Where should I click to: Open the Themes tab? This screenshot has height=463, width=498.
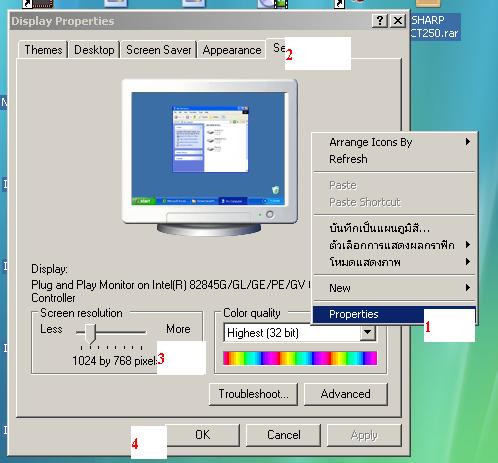coord(43,50)
